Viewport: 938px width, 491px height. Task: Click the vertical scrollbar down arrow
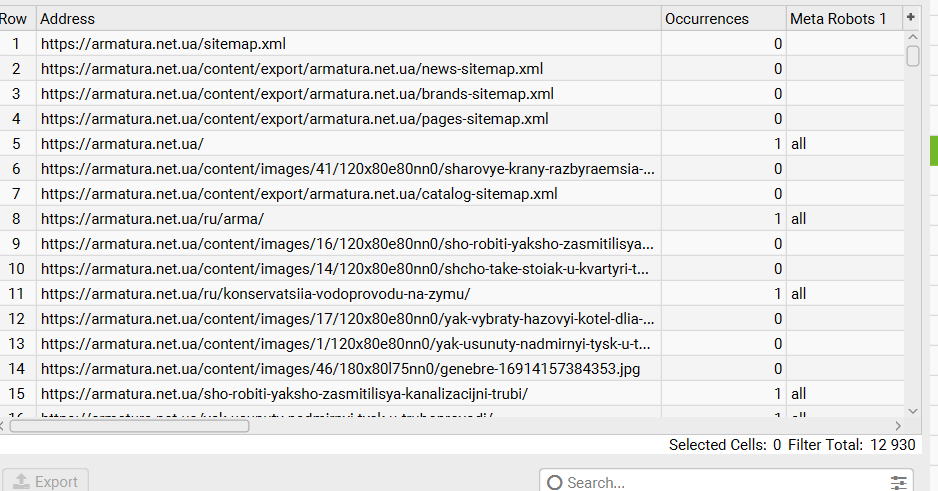tap(912, 410)
